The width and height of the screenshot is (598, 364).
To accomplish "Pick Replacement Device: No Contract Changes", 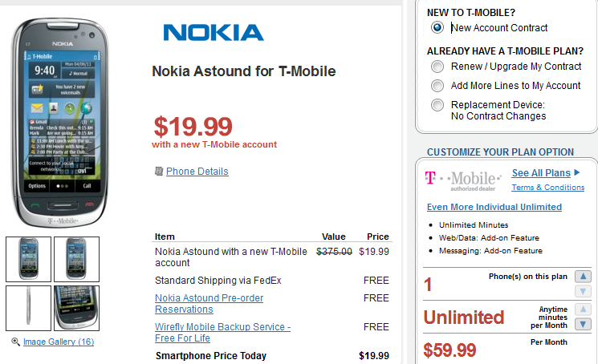I will [x=437, y=105].
